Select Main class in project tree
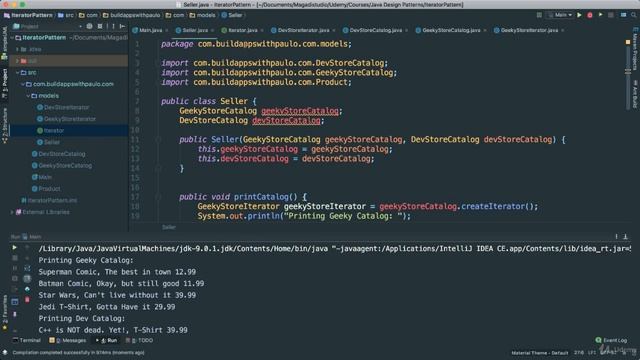The image size is (640, 360). [x=42, y=177]
